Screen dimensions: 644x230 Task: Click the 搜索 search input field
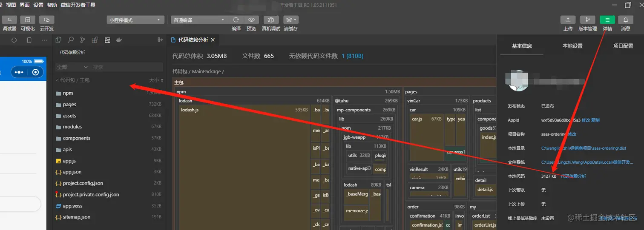127,67
